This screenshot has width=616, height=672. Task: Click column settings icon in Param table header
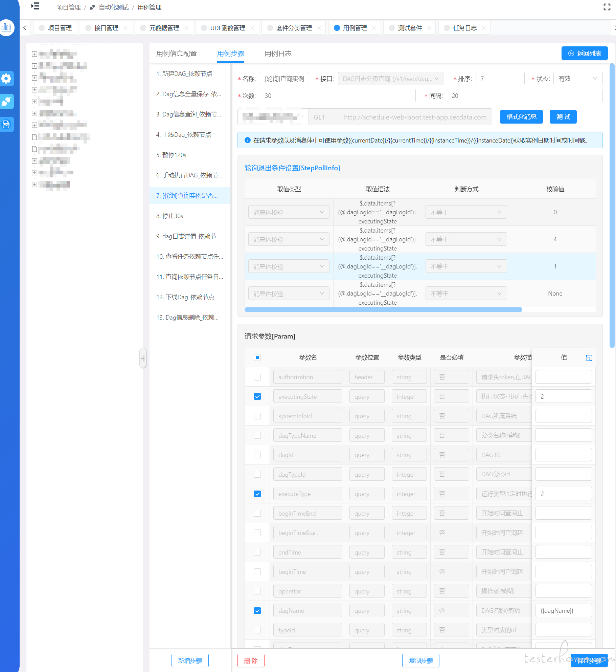(x=589, y=358)
